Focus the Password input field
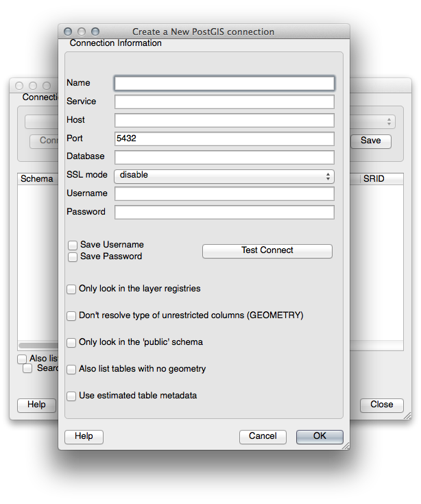Viewport: 421px width, 504px height. pos(224,213)
